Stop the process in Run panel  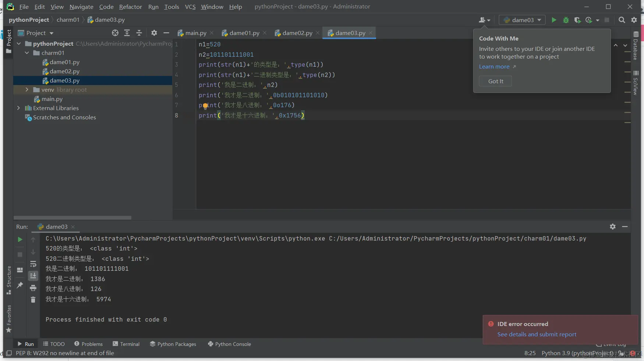[x=20, y=255]
